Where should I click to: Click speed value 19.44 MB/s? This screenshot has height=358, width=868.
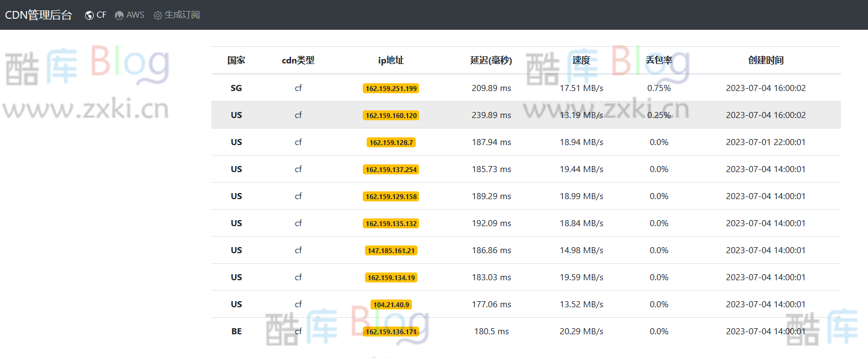(581, 169)
